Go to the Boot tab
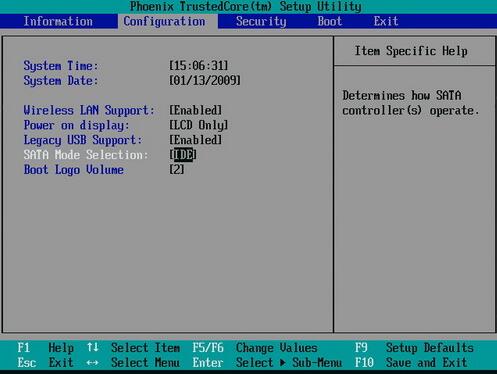497x374 pixels. (329, 21)
